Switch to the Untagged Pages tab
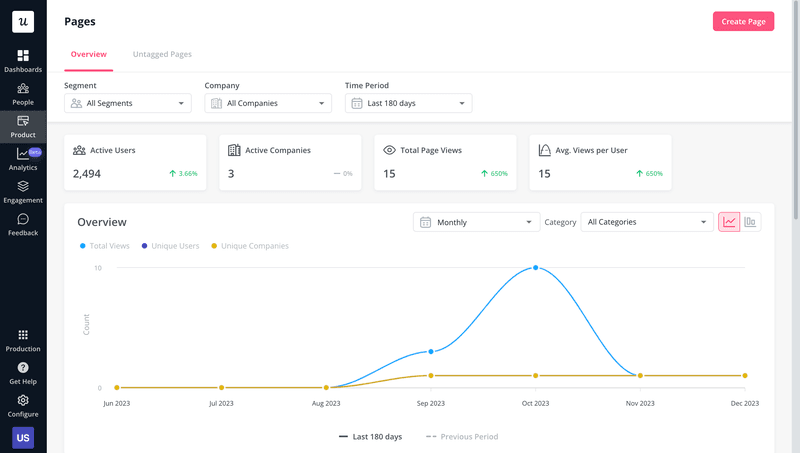 162,54
